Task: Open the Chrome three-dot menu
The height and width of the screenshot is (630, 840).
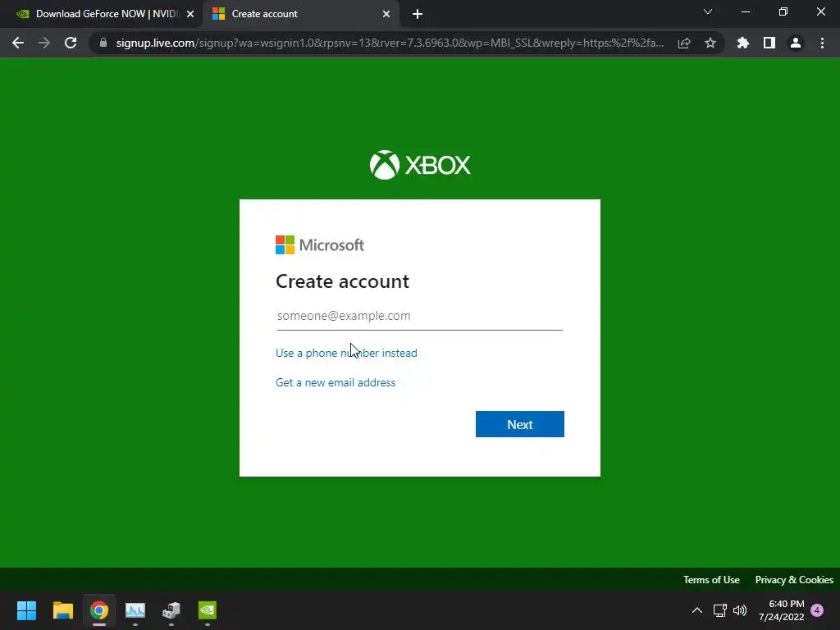Action: pos(822,43)
